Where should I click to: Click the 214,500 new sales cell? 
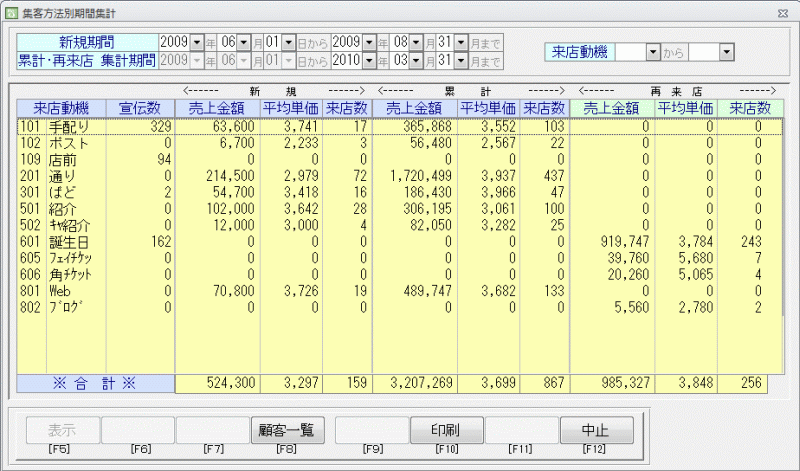click(217, 176)
